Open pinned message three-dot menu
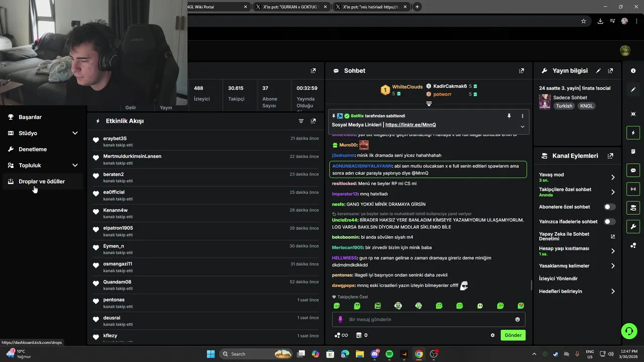 (x=522, y=116)
